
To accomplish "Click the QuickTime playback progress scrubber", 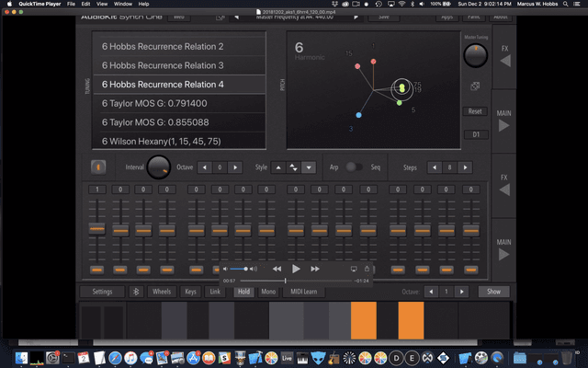I will point(285,280).
